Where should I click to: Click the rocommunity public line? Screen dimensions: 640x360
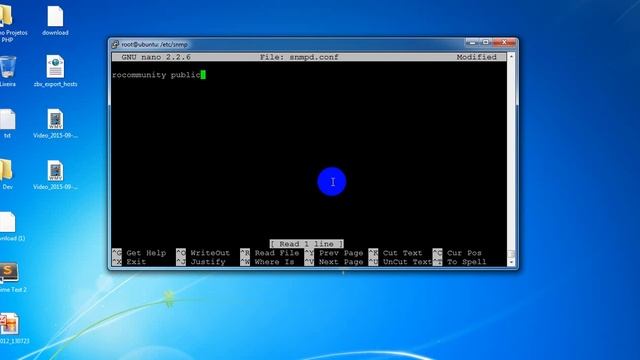coord(156,75)
